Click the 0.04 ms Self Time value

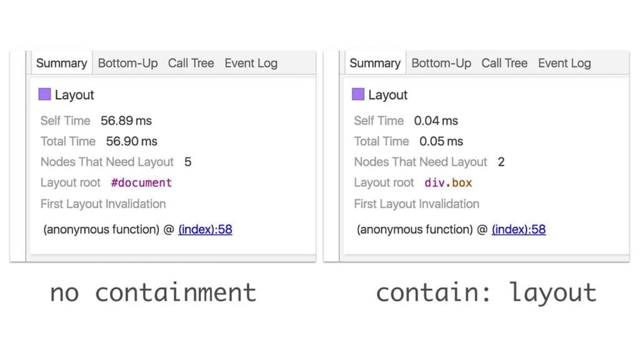(x=436, y=121)
